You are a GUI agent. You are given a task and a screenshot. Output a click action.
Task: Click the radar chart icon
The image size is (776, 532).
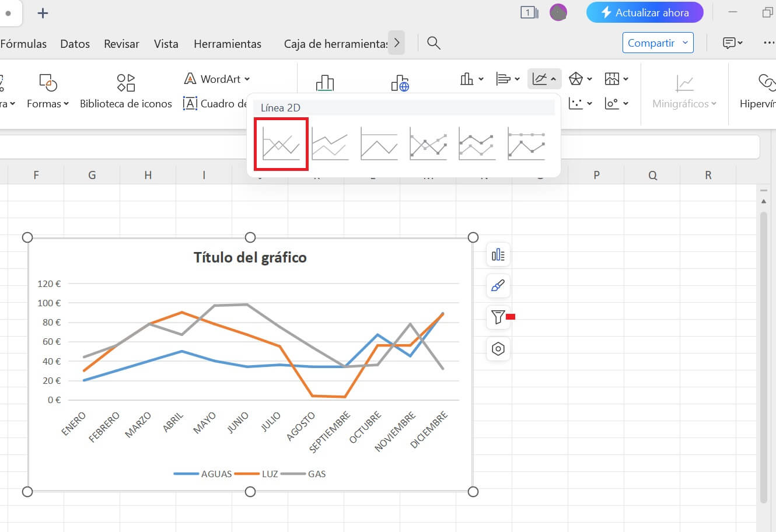tap(576, 78)
